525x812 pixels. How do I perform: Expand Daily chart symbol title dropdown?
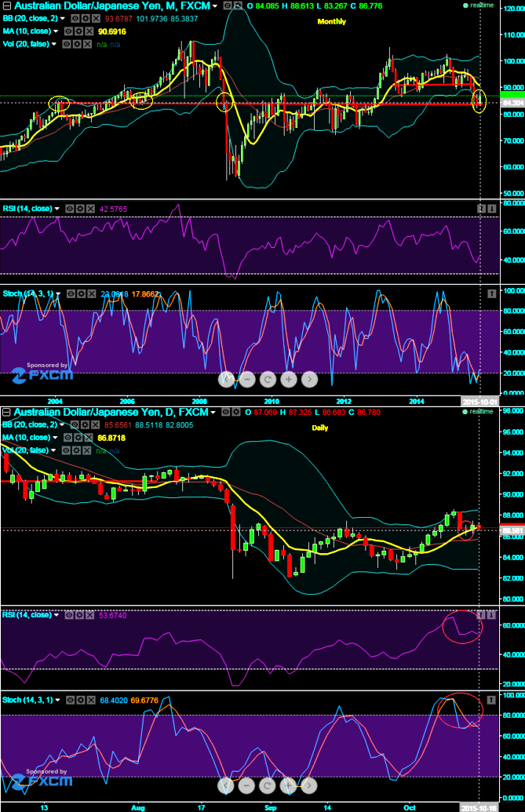click(x=213, y=413)
